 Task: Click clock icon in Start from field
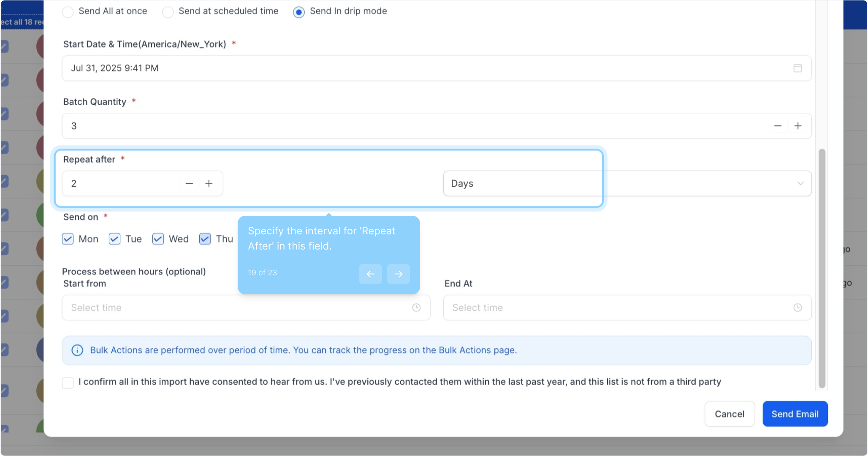coord(416,307)
